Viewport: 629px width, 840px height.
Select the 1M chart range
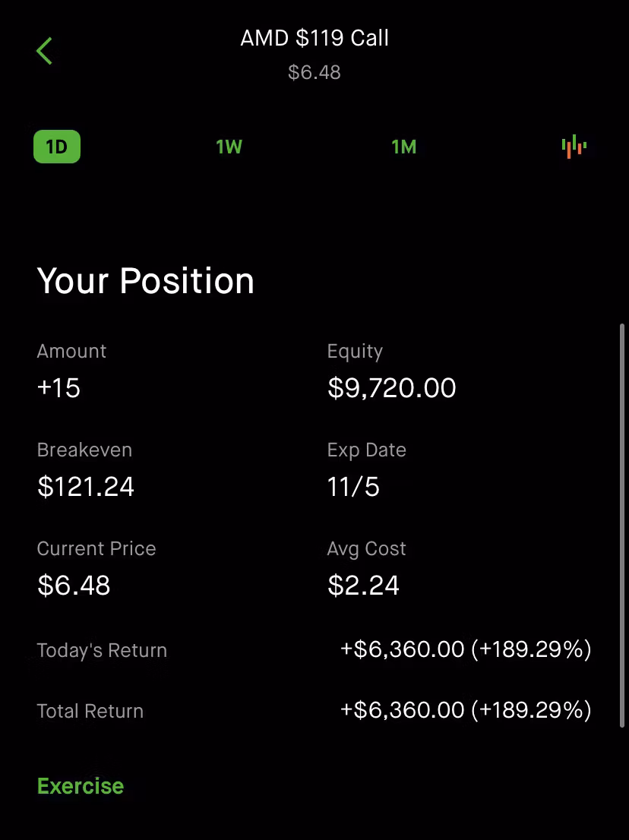[403, 147]
